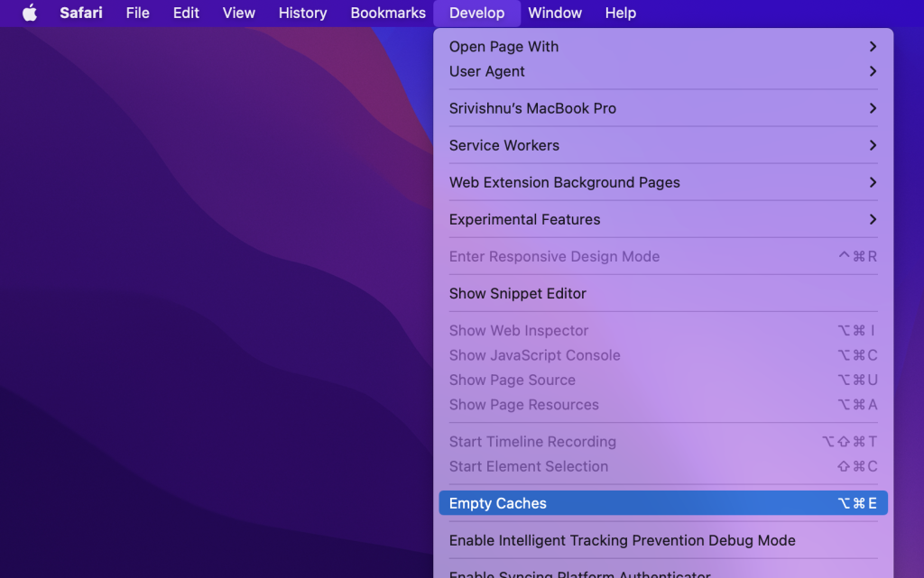Open the Window menu
Screen dimensions: 924x578
[x=555, y=13]
